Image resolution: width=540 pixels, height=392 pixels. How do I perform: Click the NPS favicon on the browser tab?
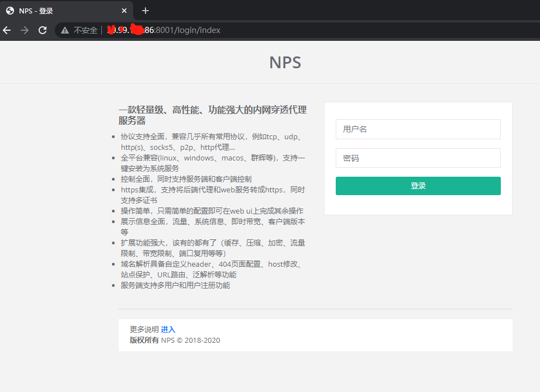pos(9,10)
